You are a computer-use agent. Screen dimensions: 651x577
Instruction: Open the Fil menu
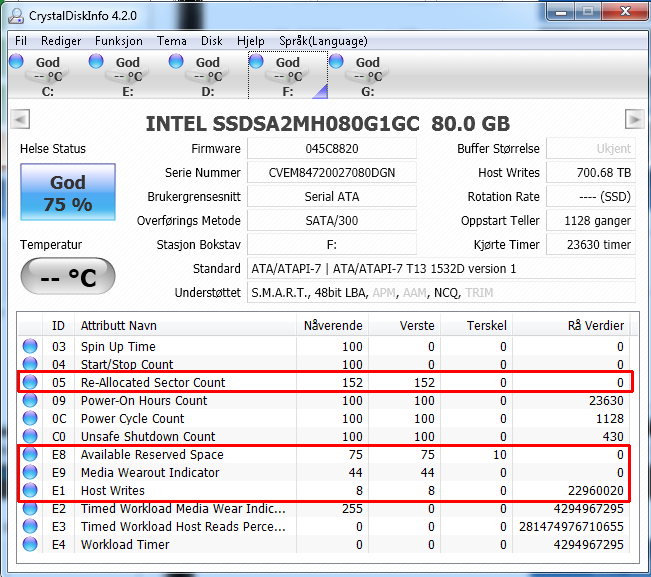21,41
